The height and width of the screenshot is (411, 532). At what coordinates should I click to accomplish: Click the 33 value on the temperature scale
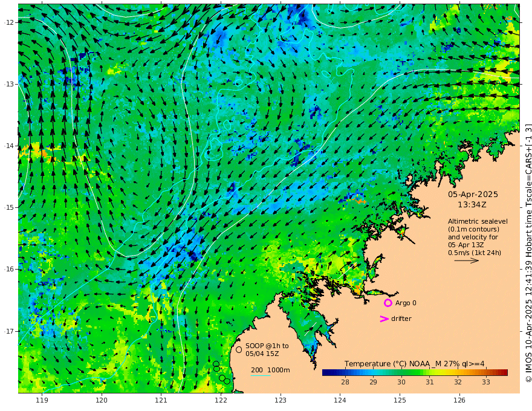pos(486,382)
